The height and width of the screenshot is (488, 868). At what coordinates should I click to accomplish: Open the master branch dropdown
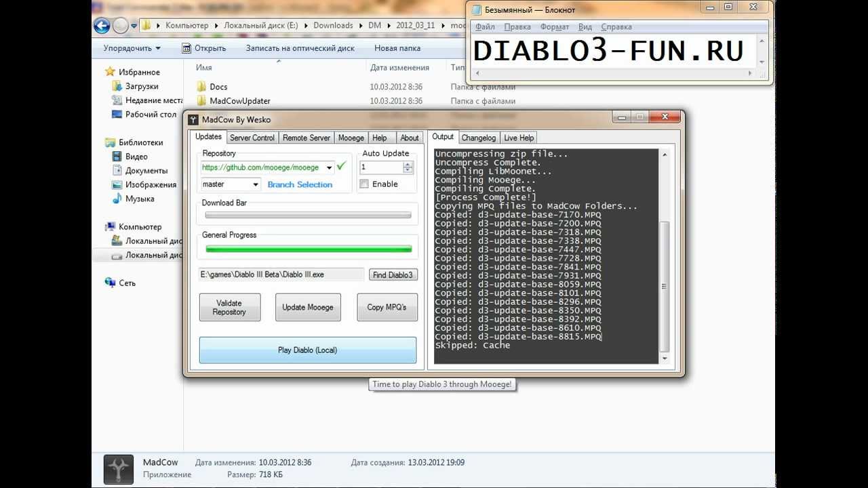(x=256, y=184)
